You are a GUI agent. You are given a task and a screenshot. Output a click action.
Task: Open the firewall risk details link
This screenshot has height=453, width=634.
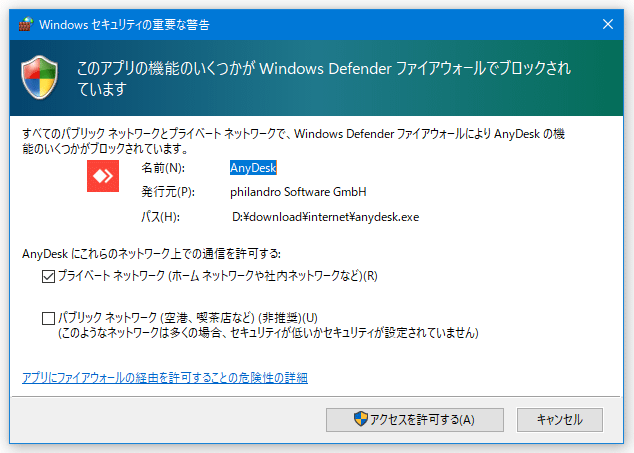[165, 378]
